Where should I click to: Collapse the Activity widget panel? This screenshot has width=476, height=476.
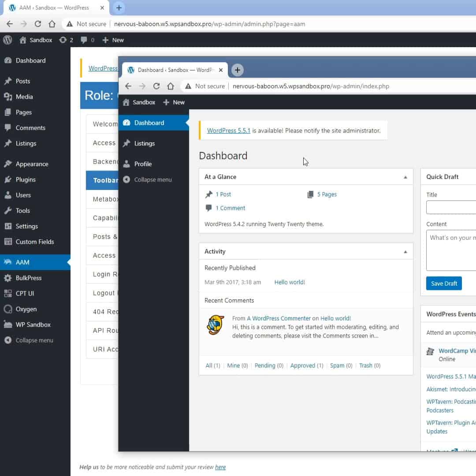(x=405, y=252)
